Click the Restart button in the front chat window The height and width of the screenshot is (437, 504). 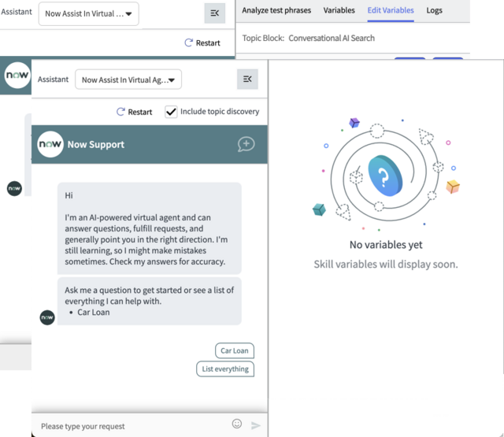pos(135,112)
